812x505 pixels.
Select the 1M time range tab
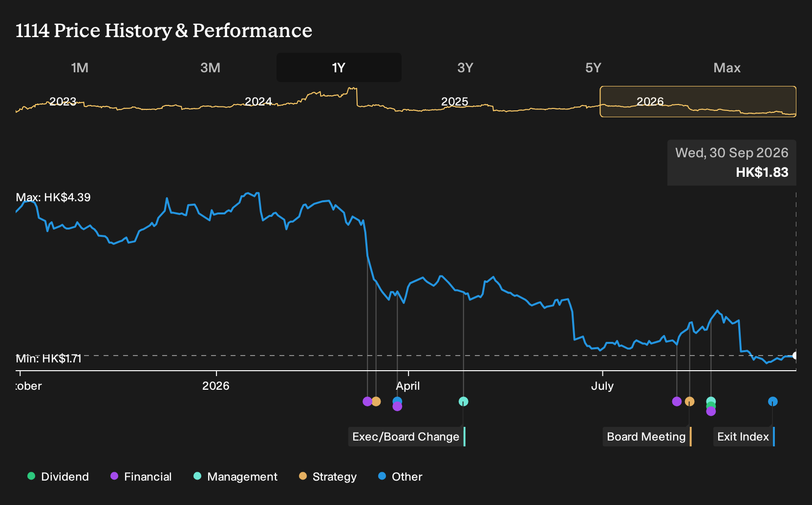80,67
